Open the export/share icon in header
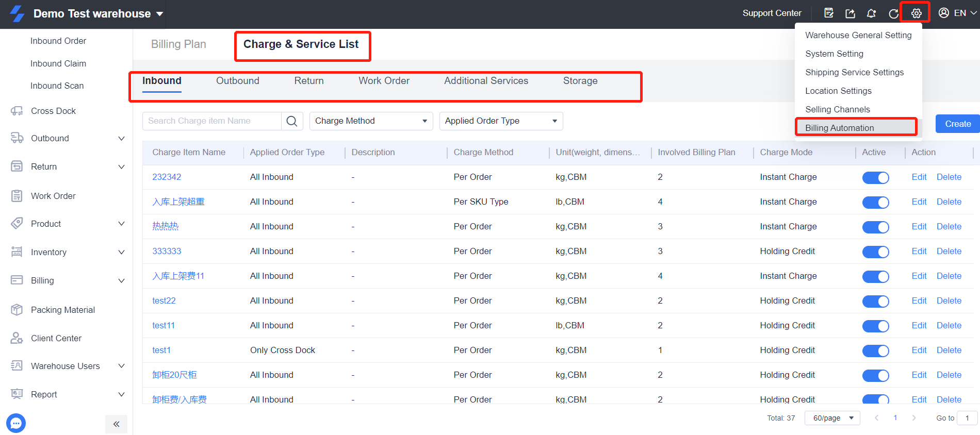Image resolution: width=980 pixels, height=435 pixels. pos(850,13)
